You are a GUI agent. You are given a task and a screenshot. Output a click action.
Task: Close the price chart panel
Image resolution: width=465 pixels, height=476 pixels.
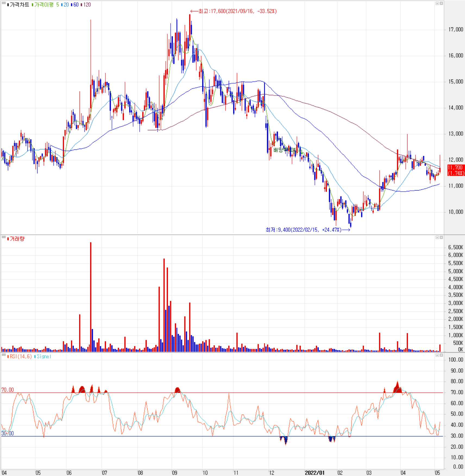click(441, 3)
